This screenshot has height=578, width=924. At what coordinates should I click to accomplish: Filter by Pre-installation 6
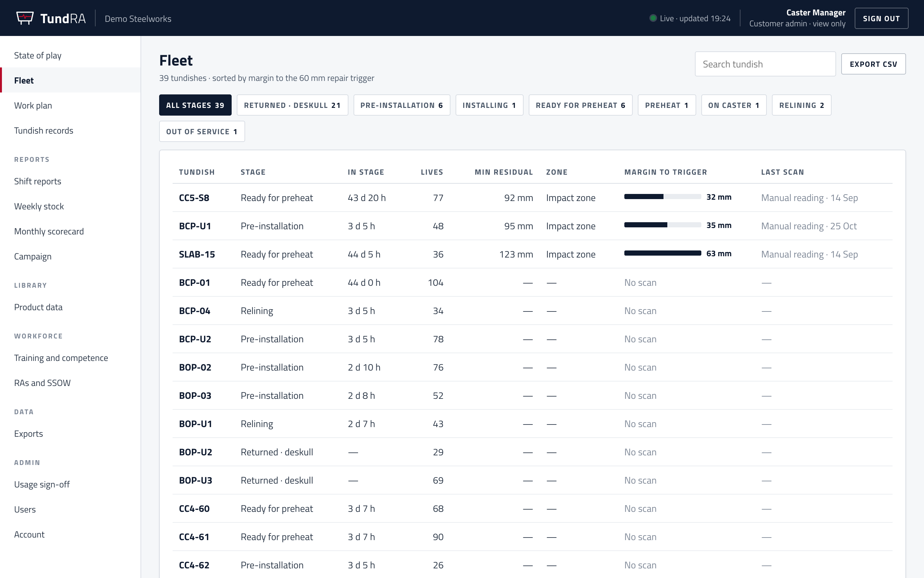402,105
